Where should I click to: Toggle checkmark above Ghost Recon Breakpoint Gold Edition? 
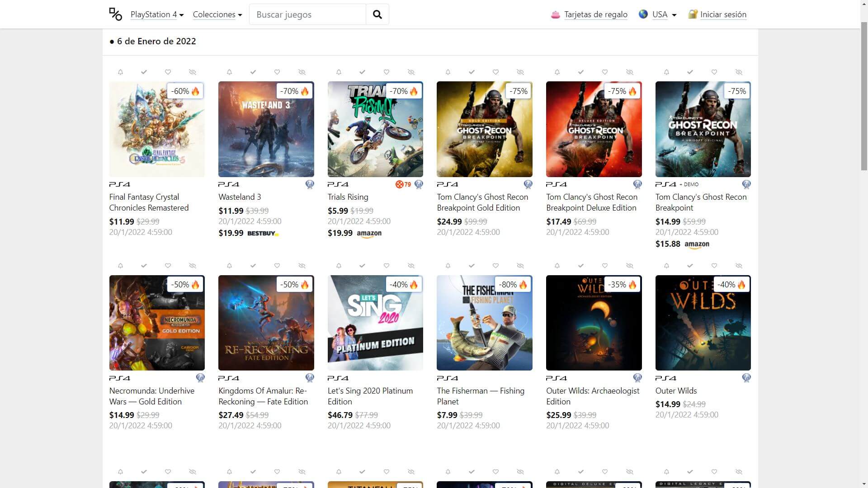pos(472,72)
